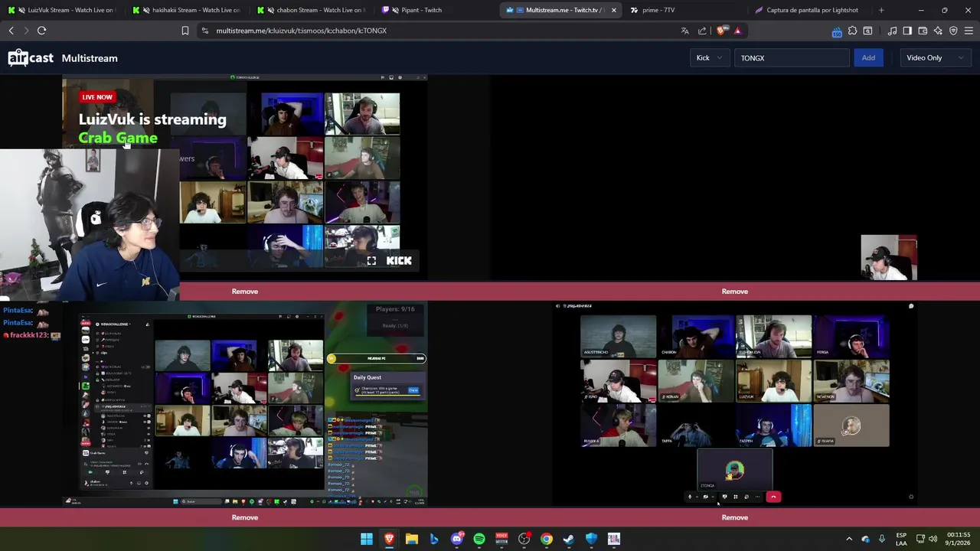Click the share icon in the address bar
Image resolution: width=980 pixels, height=551 pixels.
(703, 31)
